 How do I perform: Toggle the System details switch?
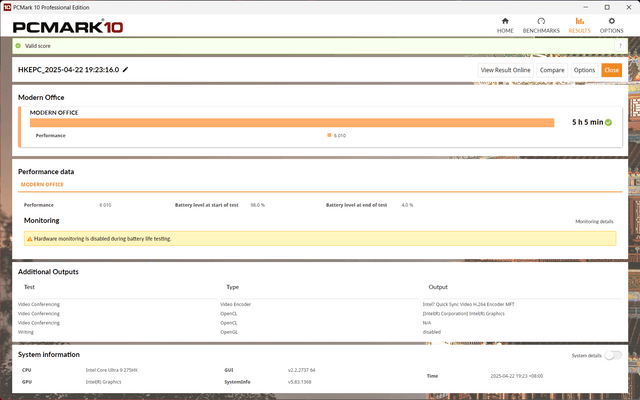tap(613, 355)
